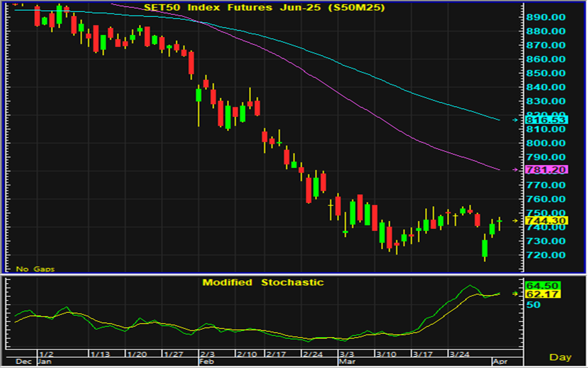
Task: Click the 830.00 price axis label
Action: click(x=546, y=101)
